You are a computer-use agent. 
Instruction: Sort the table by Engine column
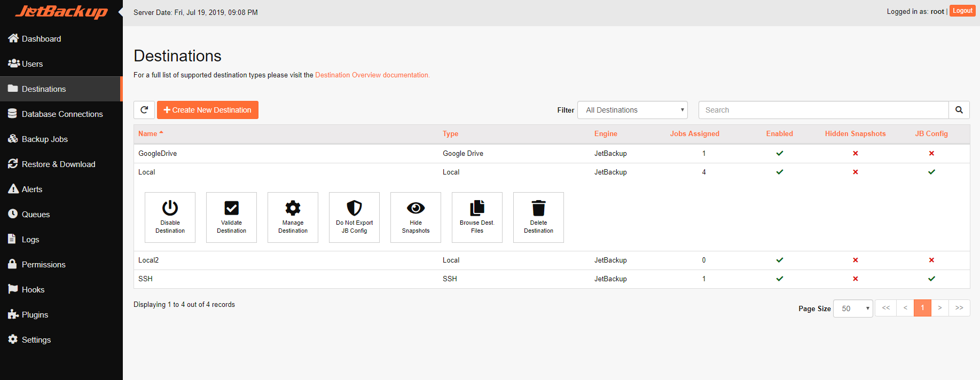click(606, 133)
